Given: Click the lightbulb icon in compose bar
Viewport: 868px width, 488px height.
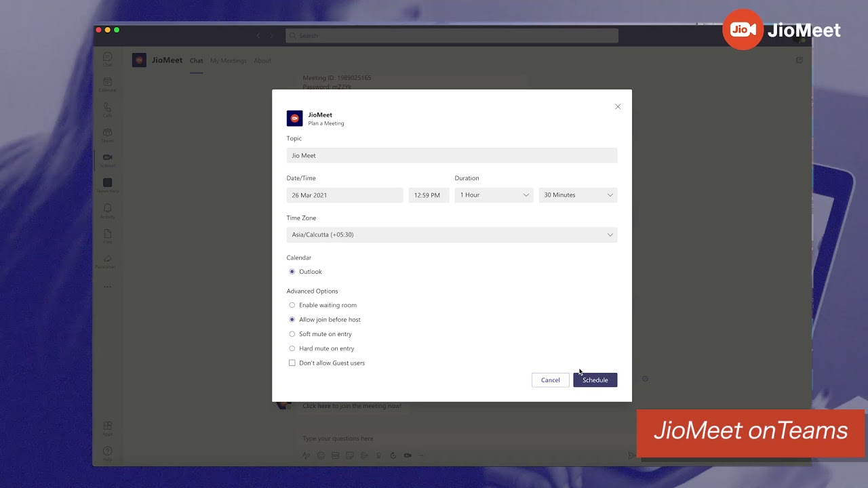Looking at the screenshot, I should [x=379, y=455].
